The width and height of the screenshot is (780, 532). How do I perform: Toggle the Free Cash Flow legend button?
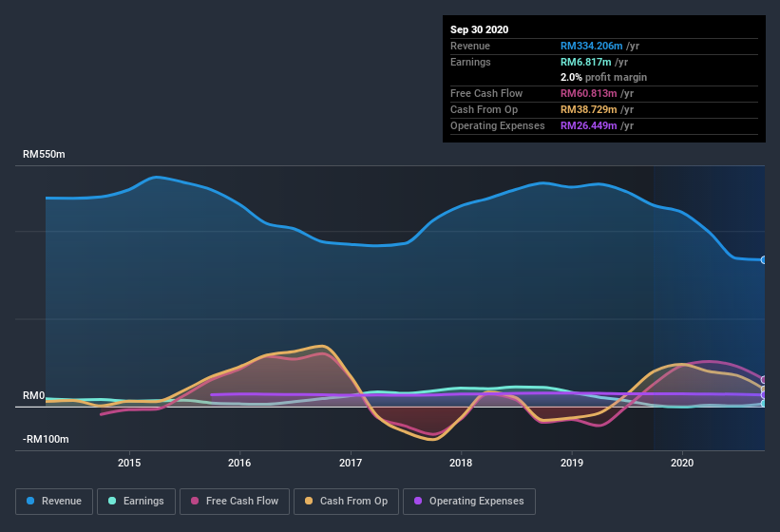tap(235, 502)
